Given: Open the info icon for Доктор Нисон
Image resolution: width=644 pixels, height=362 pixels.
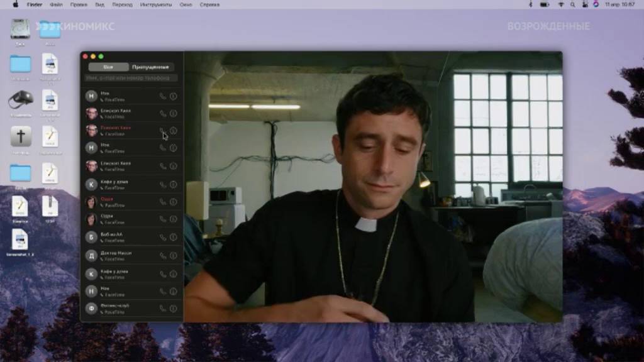Looking at the screenshot, I should 173,256.
